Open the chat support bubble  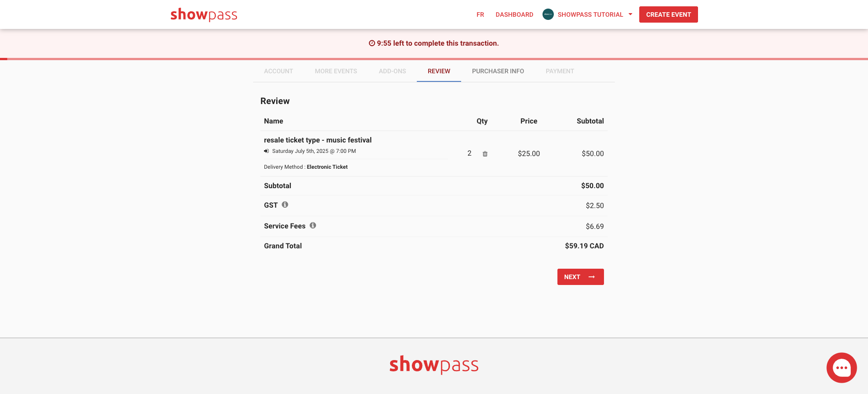point(841,368)
